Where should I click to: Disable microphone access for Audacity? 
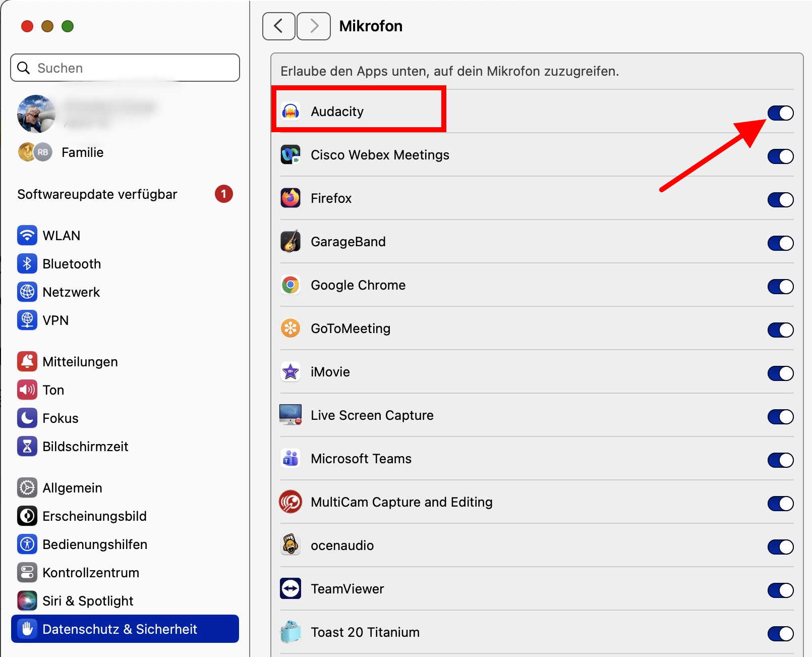coord(780,113)
